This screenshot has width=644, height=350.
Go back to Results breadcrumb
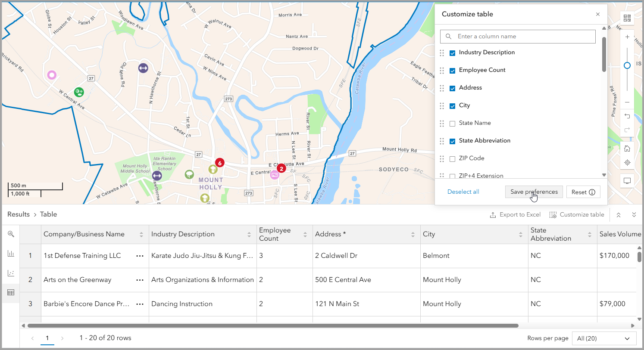19,214
